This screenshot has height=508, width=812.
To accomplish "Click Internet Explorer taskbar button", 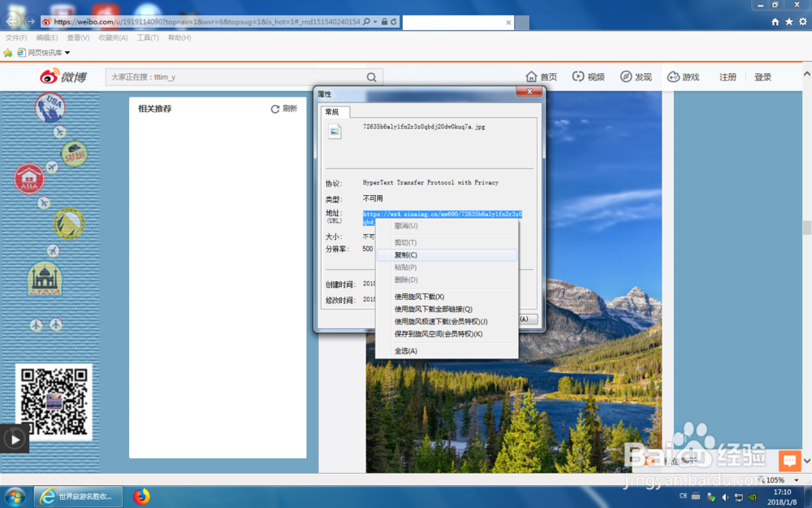I will 78,497.
